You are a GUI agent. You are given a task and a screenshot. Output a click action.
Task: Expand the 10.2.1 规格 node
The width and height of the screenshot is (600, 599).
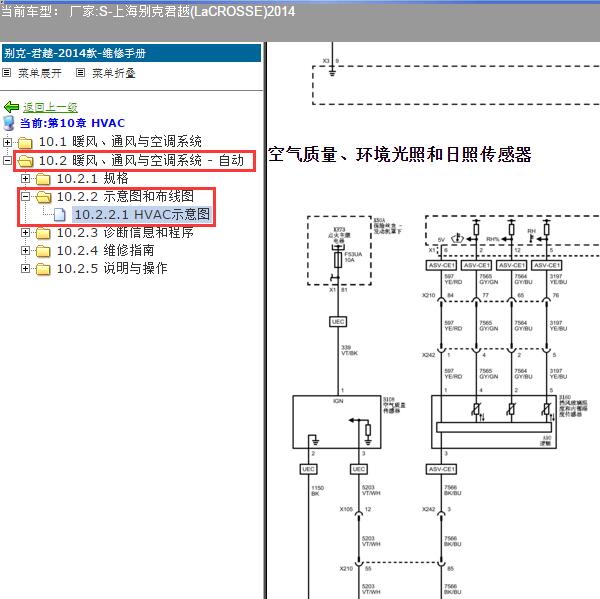(x=25, y=178)
